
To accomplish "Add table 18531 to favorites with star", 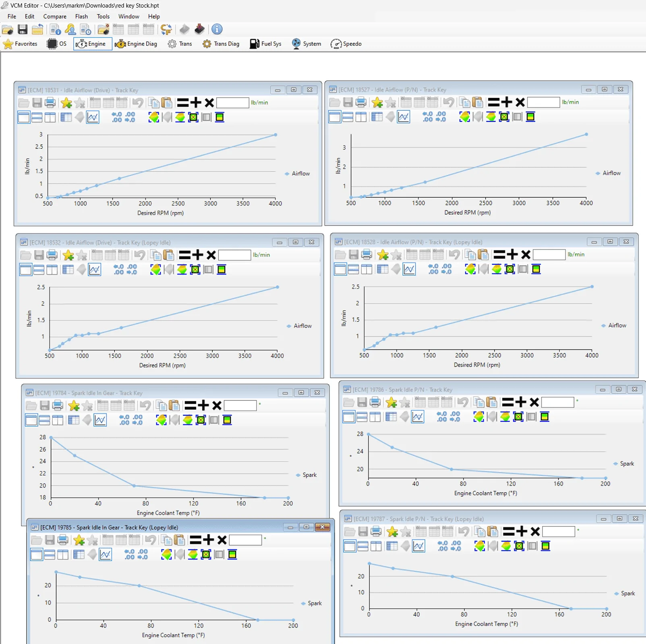I will coord(66,103).
